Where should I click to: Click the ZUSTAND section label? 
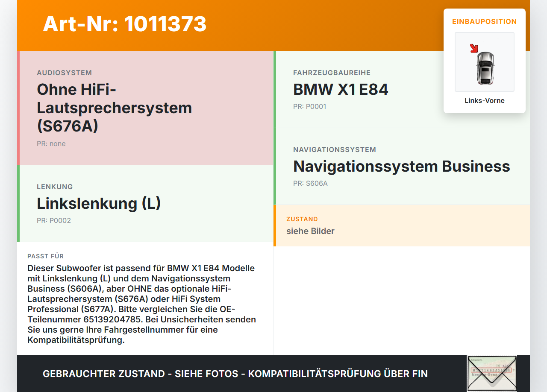point(302,219)
